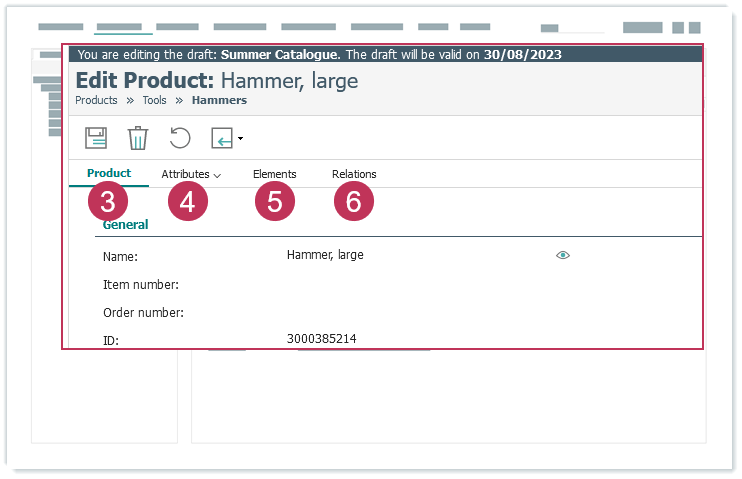
Task: Click the General section heading
Action: pyautogui.click(x=126, y=225)
